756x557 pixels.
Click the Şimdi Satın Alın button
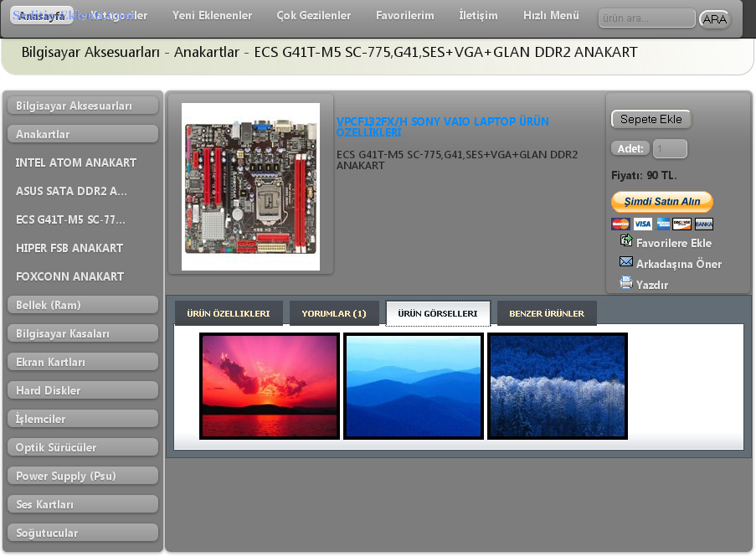click(x=662, y=202)
